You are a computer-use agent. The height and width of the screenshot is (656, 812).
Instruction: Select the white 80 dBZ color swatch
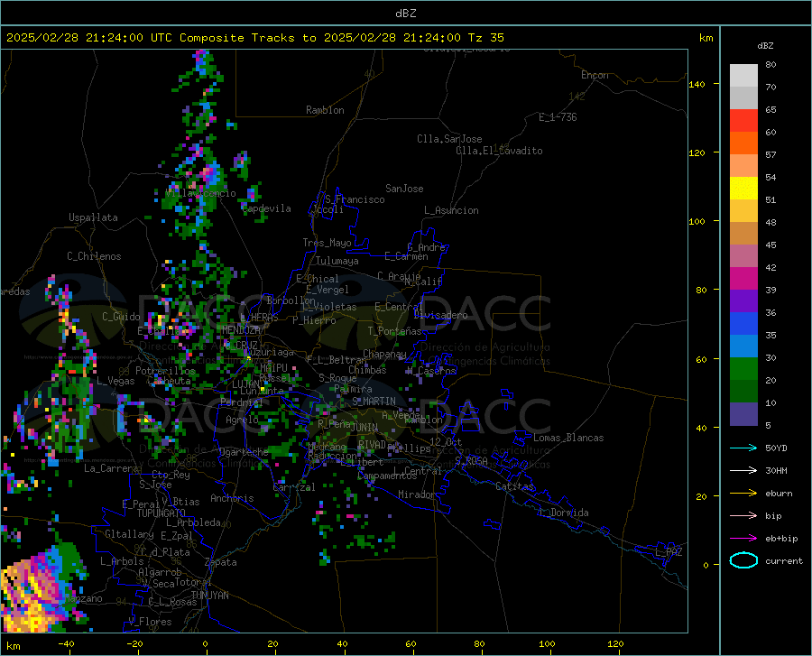[x=743, y=76]
